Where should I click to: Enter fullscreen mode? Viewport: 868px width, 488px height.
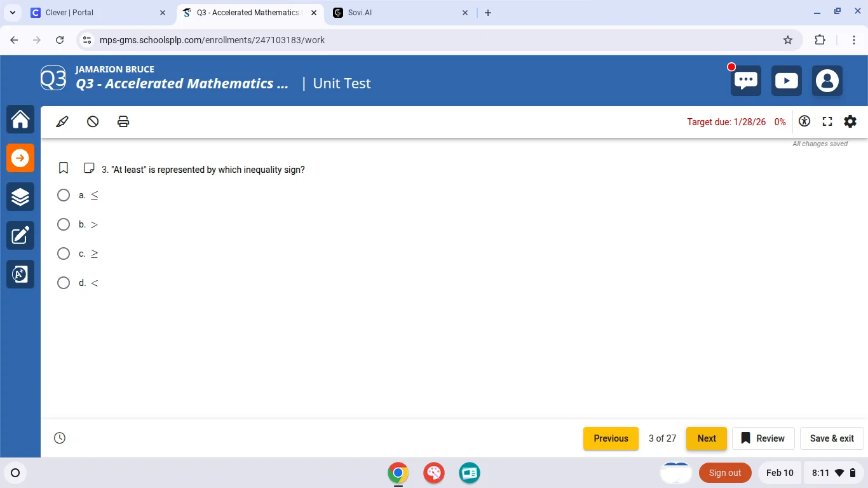[827, 121]
